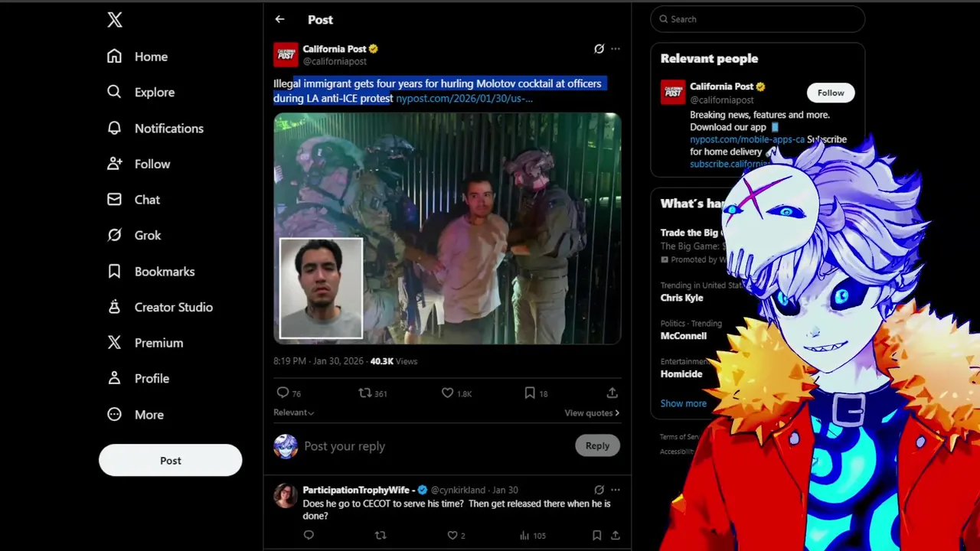Reply to ParticipationTrophyWife's comment

pos(309,536)
